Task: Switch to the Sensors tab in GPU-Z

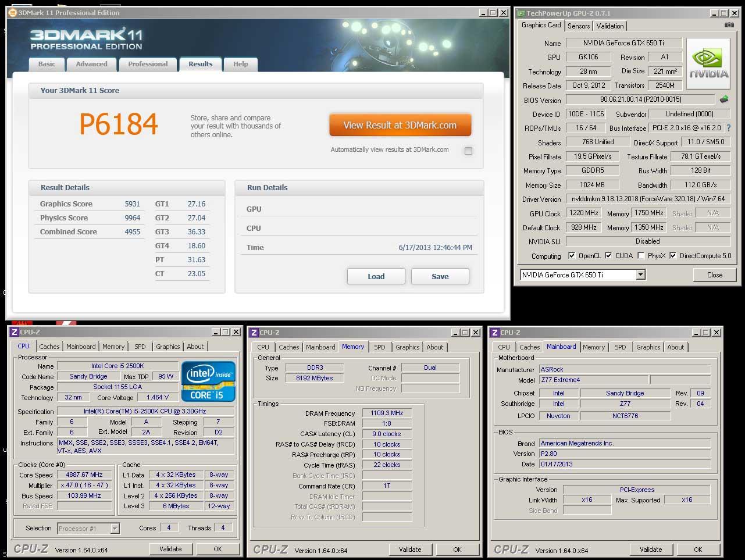Action: pos(579,26)
